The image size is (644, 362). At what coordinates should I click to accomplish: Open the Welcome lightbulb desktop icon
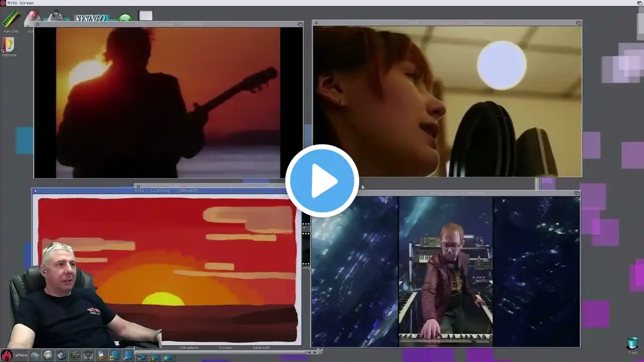tap(9, 45)
